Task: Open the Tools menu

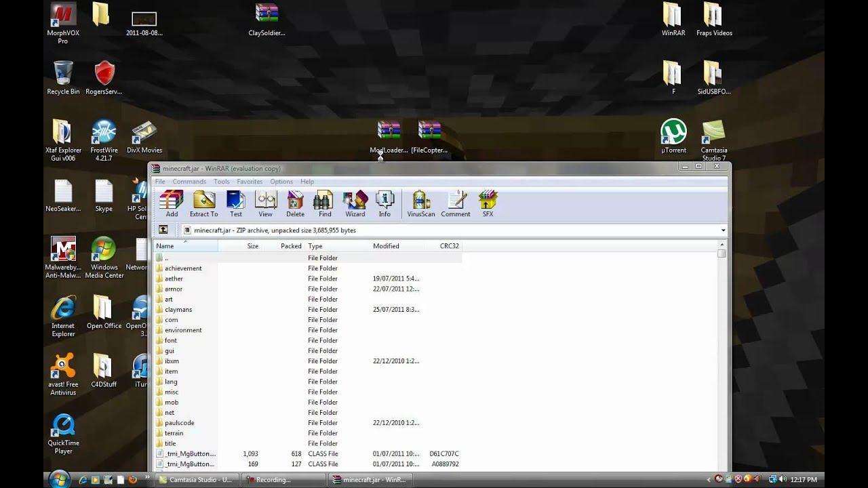Action: click(222, 182)
